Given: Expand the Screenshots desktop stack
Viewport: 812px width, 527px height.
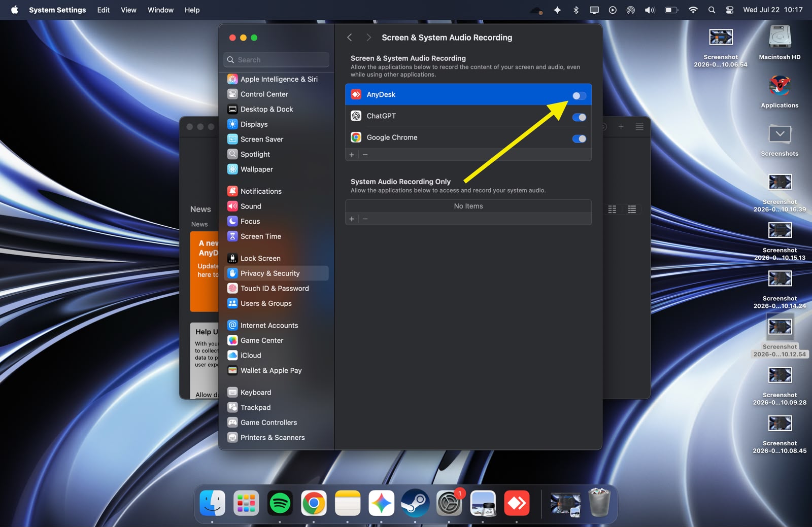Looking at the screenshot, I should (780, 139).
